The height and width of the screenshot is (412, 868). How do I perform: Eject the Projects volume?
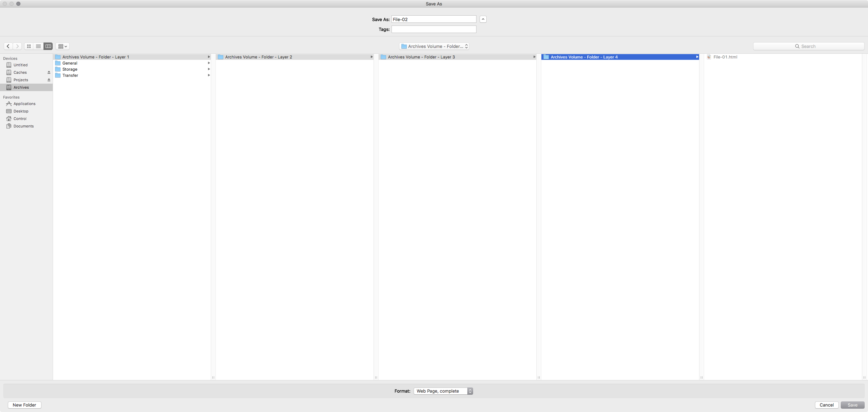(49, 80)
